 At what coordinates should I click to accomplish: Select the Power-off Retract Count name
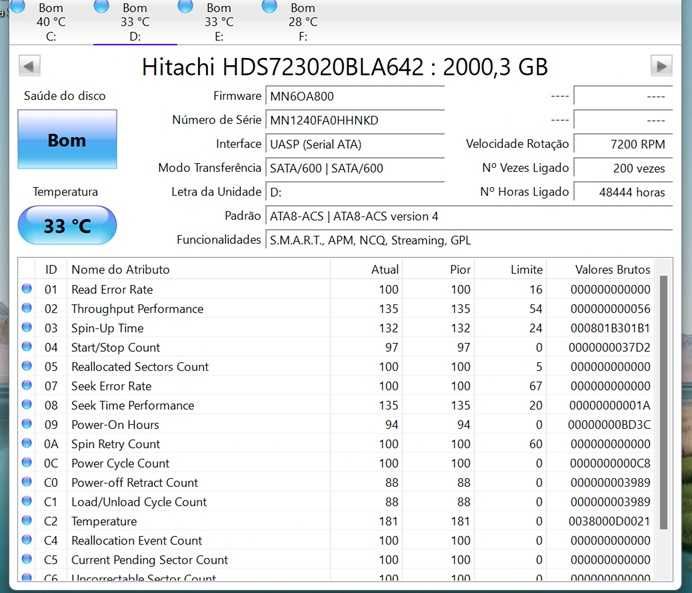(134, 483)
